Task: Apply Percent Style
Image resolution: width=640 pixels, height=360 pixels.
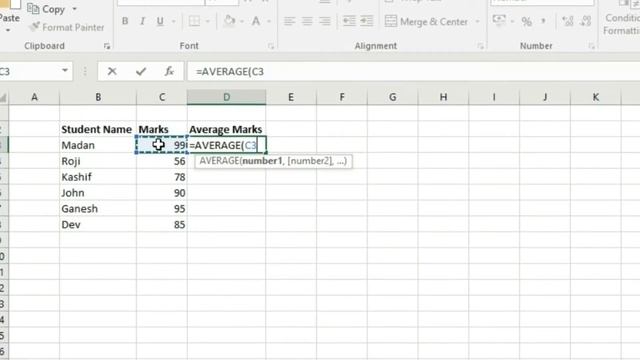Action: tap(527, 21)
